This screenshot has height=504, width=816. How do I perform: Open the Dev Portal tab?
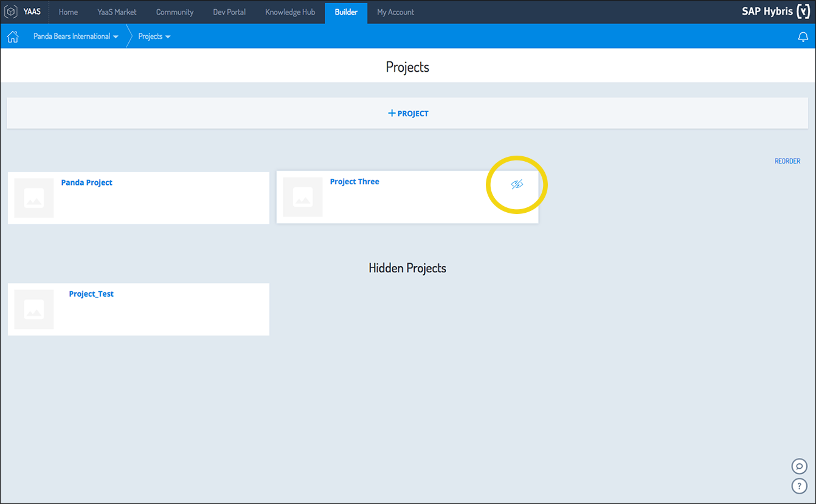[229, 12]
